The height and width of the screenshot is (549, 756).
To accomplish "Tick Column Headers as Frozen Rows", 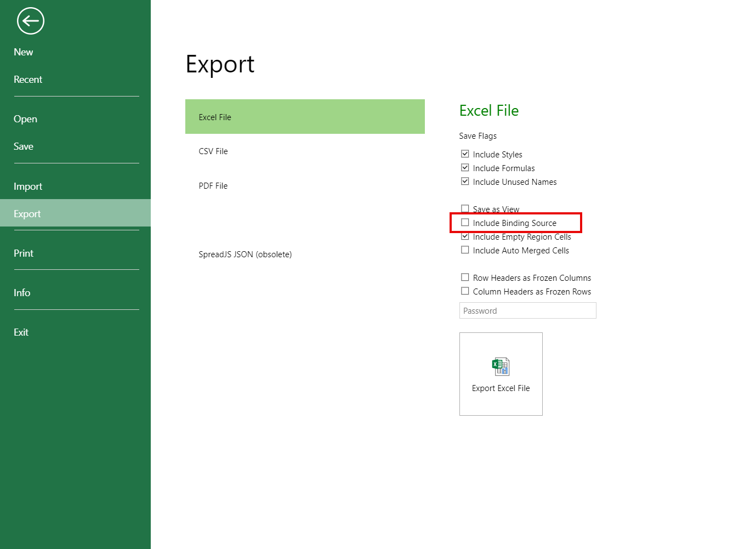I will 465,291.
